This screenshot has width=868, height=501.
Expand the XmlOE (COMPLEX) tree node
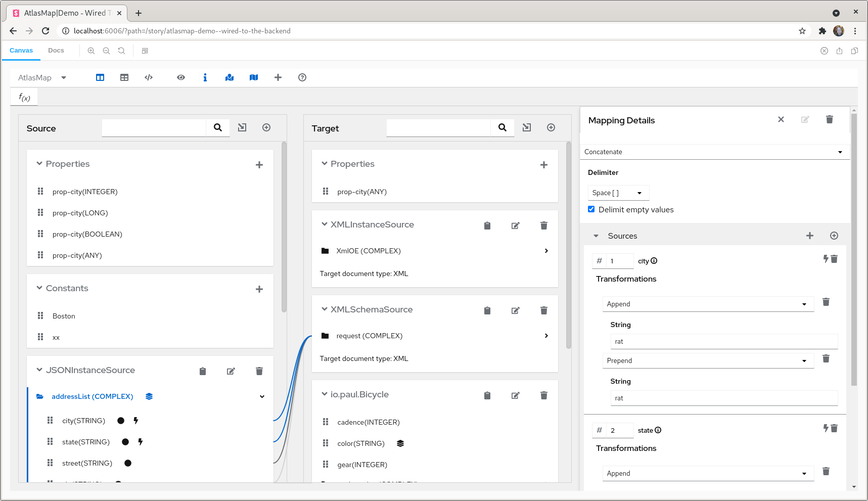[x=546, y=251]
